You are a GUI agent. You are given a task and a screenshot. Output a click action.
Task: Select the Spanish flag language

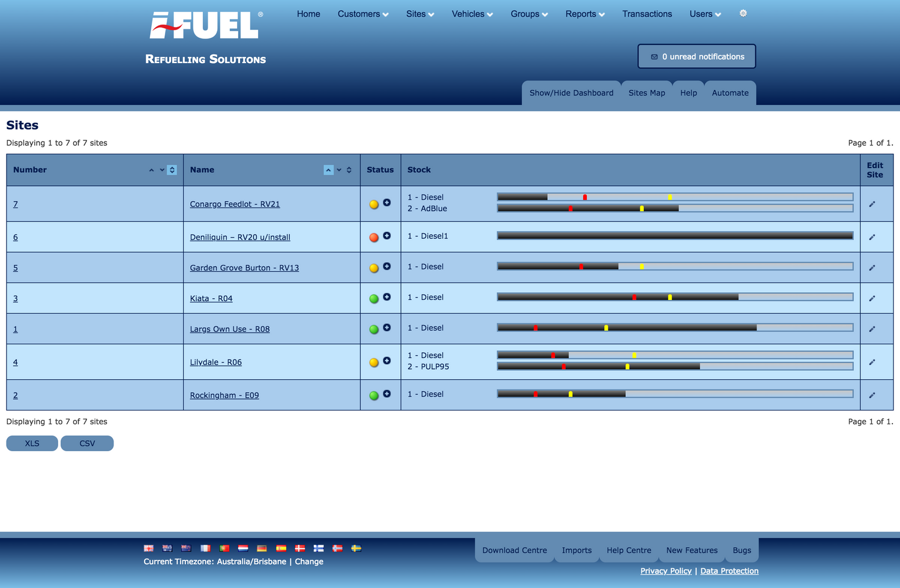point(281,548)
